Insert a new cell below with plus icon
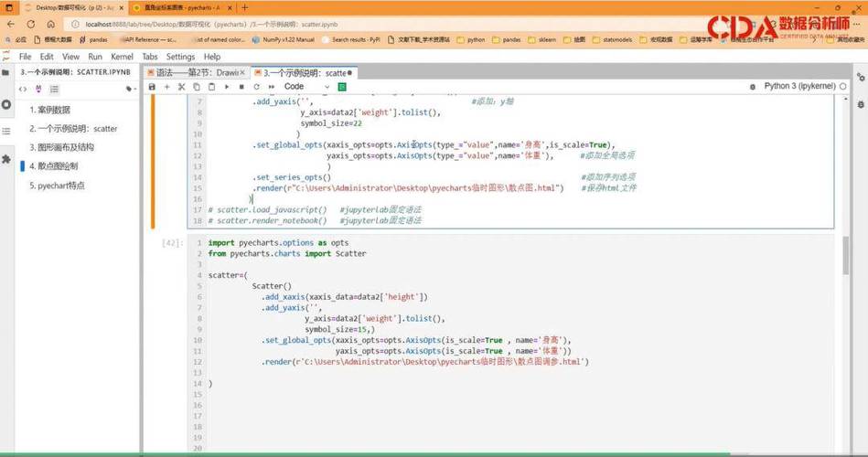The height and width of the screenshot is (457, 868). click(166, 87)
